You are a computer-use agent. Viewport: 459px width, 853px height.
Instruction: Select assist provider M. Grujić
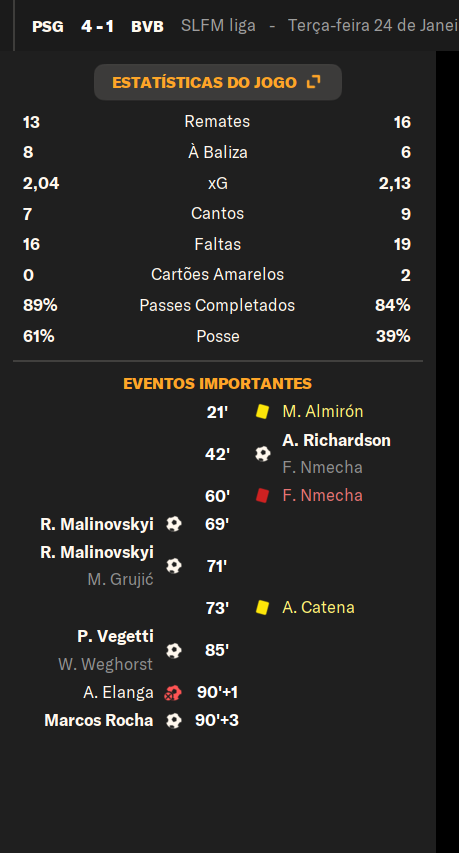(x=120, y=580)
